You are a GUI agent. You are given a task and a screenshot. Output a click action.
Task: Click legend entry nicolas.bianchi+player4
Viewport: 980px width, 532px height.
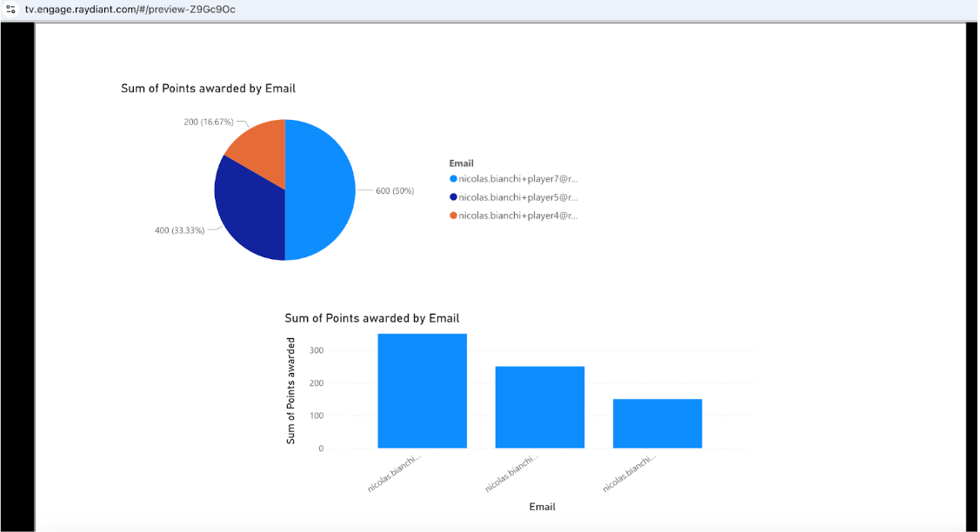514,216
